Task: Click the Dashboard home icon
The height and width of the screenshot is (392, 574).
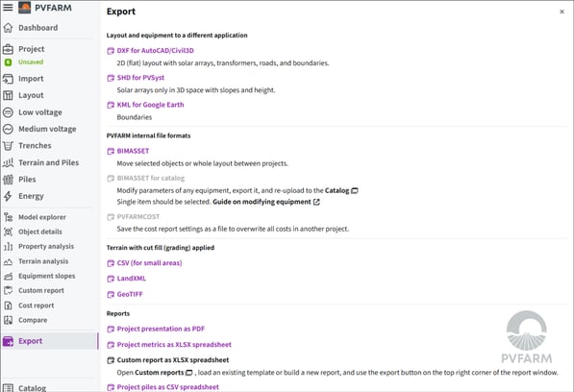Action: (x=8, y=28)
